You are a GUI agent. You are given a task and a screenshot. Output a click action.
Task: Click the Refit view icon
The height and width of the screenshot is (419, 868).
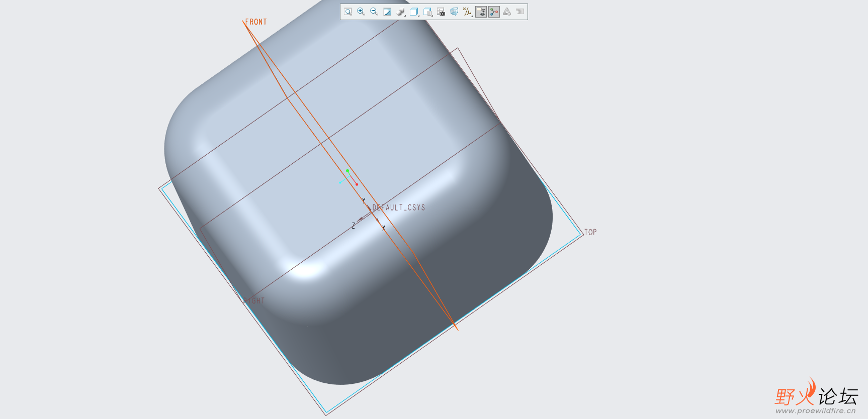348,12
